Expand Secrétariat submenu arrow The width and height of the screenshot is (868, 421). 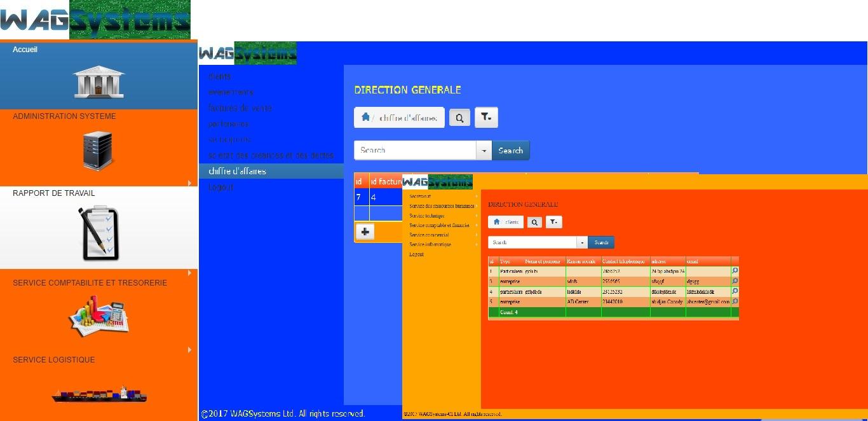coord(477,197)
